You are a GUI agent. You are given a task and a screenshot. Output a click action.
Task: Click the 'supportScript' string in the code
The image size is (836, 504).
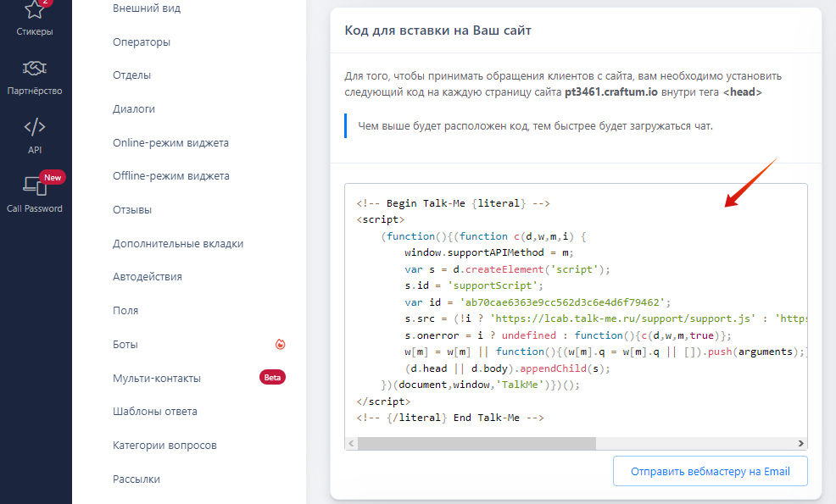coord(492,285)
